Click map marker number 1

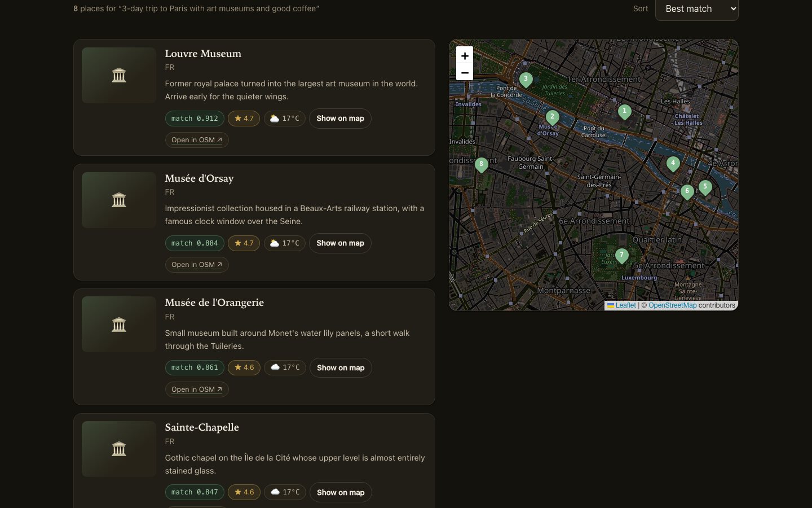(624, 112)
